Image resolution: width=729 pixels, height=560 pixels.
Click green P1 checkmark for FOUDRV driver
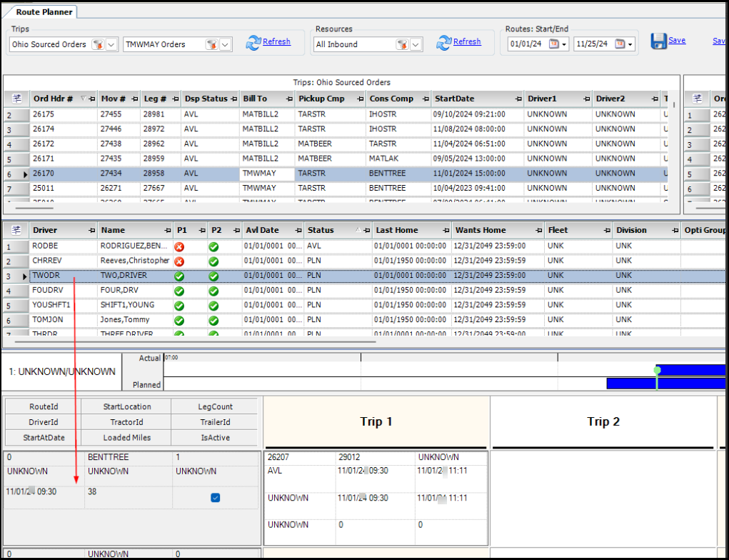click(180, 291)
